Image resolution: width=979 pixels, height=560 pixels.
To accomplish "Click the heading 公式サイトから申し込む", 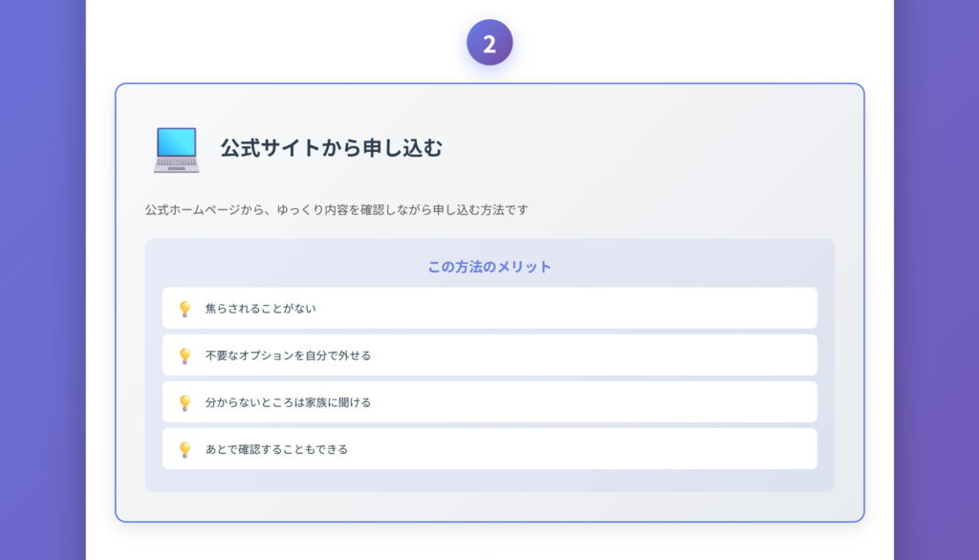I will pyautogui.click(x=331, y=148).
